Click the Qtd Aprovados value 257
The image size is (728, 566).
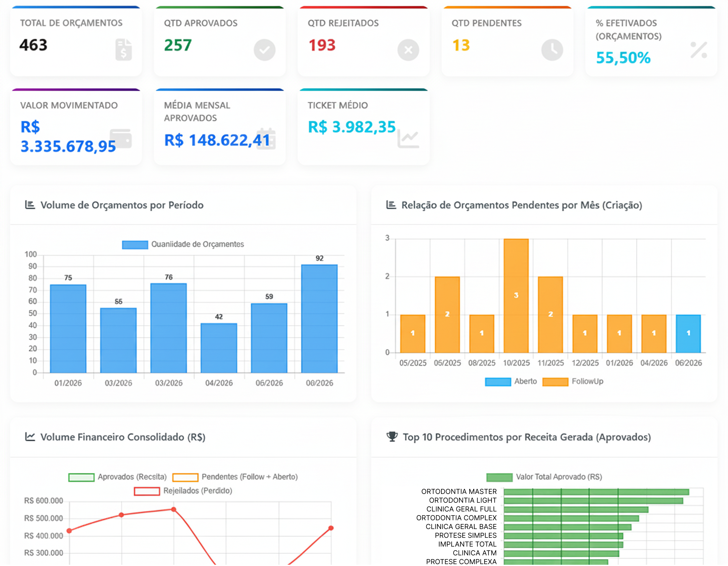pyautogui.click(x=178, y=45)
